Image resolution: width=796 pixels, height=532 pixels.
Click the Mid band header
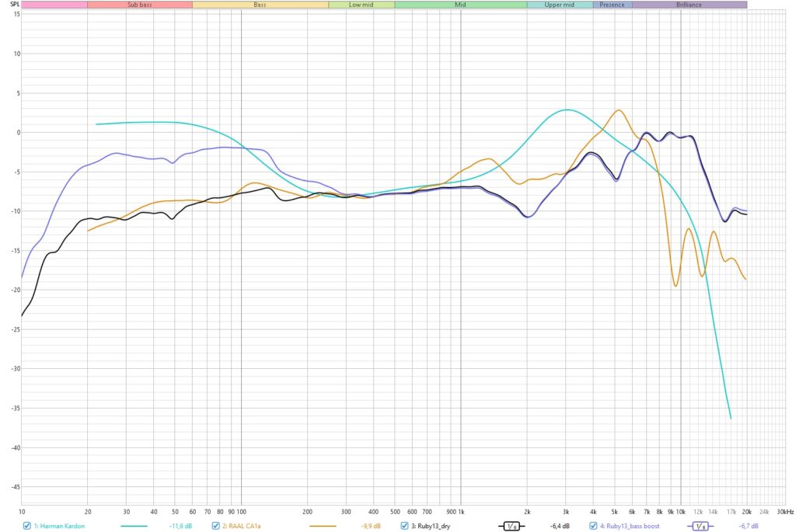point(460,5)
